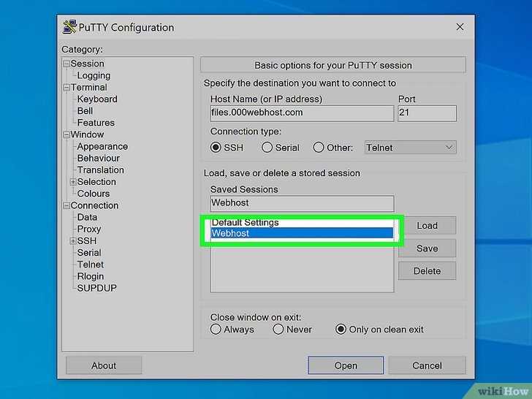Select the SSH connection type radio button
The width and height of the screenshot is (532, 399).
[216, 148]
